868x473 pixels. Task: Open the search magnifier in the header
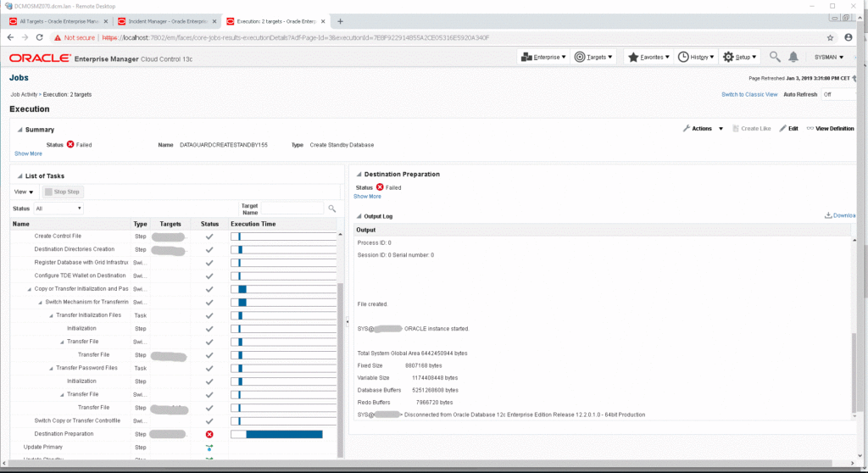tap(775, 57)
